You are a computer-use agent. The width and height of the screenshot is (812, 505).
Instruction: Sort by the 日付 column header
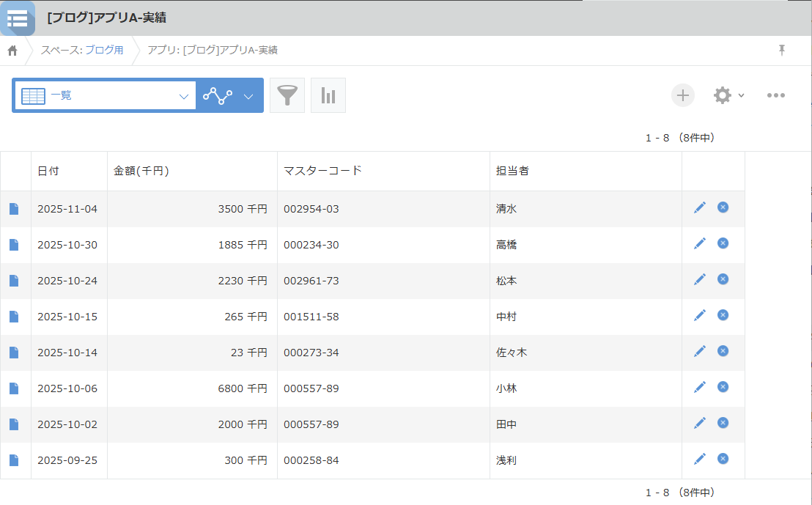48,171
